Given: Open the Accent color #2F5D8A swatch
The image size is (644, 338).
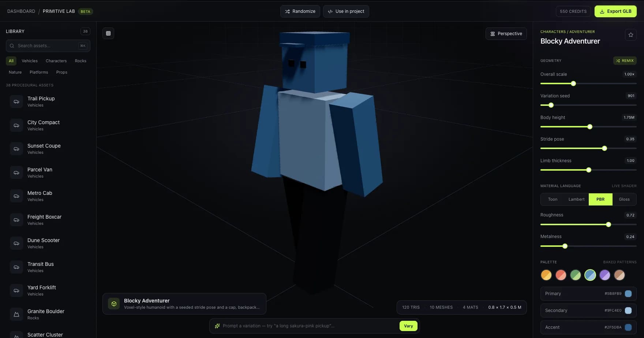Looking at the screenshot, I should (x=628, y=327).
